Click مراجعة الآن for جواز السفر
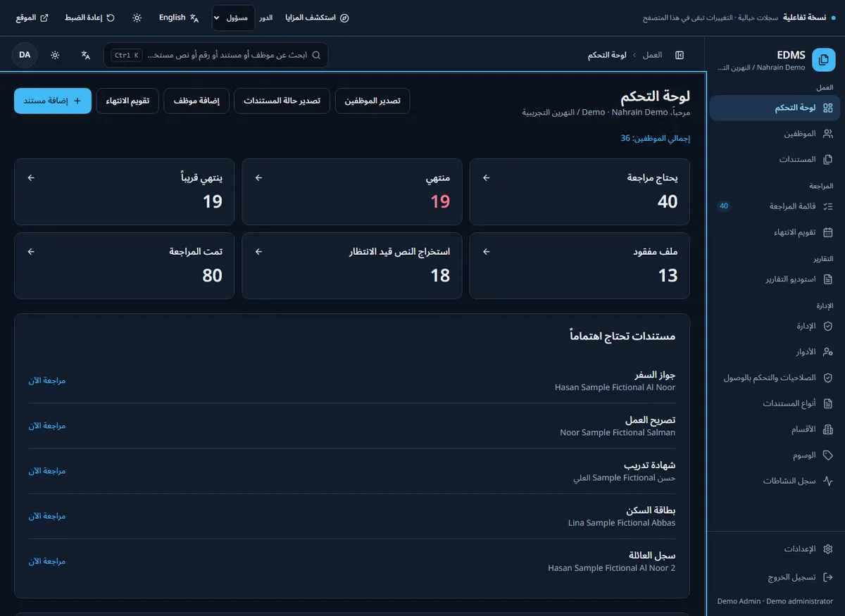Viewport: 845px width, 616px height. point(47,380)
